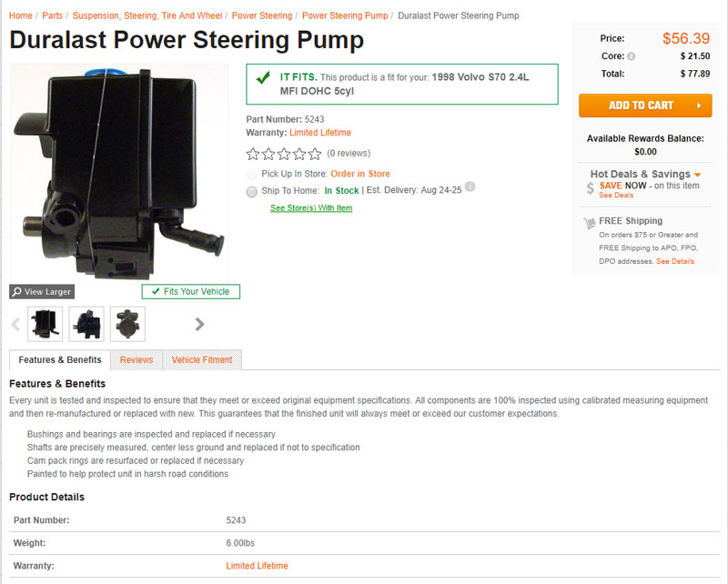Select the second product thumbnail
This screenshot has width=728, height=584.
click(x=86, y=324)
